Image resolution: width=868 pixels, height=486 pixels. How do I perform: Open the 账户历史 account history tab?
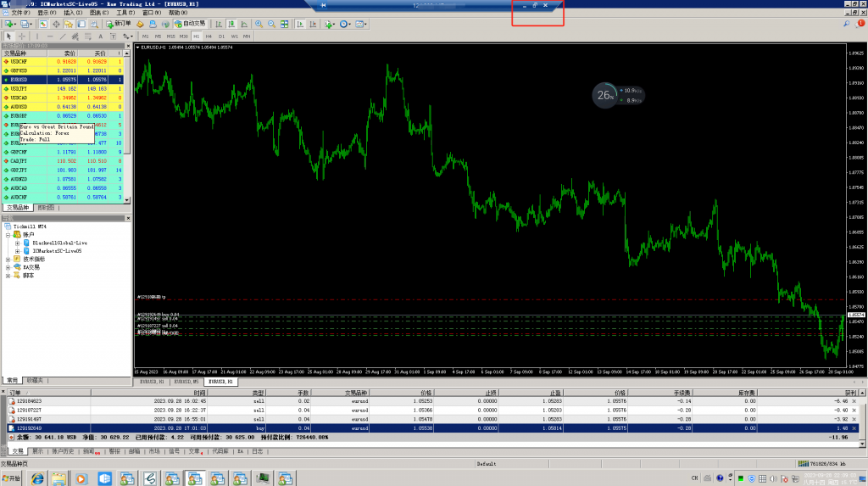point(63,451)
